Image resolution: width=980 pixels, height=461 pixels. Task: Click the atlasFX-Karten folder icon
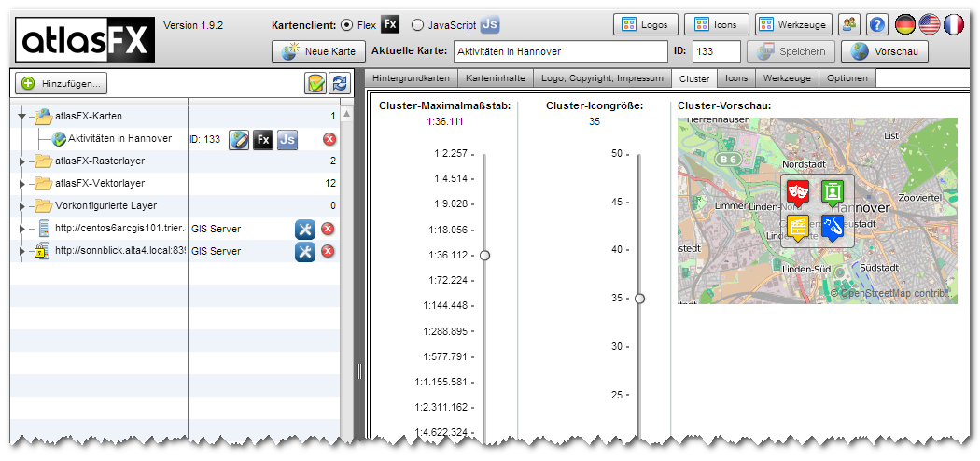[x=43, y=116]
